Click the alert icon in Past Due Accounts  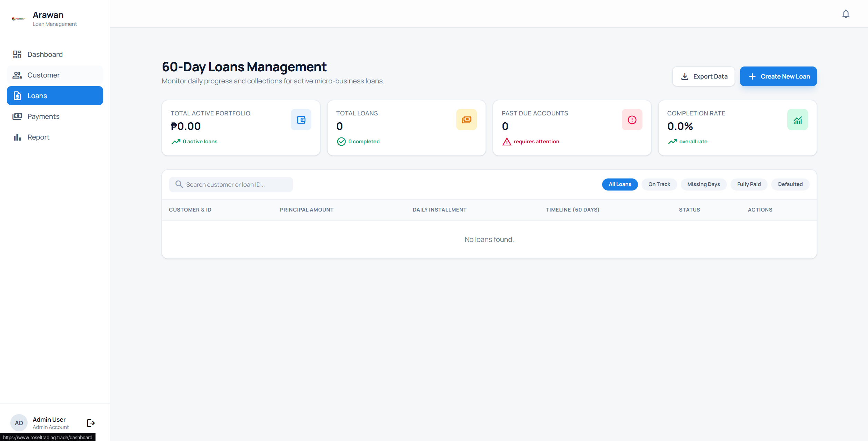coord(632,120)
